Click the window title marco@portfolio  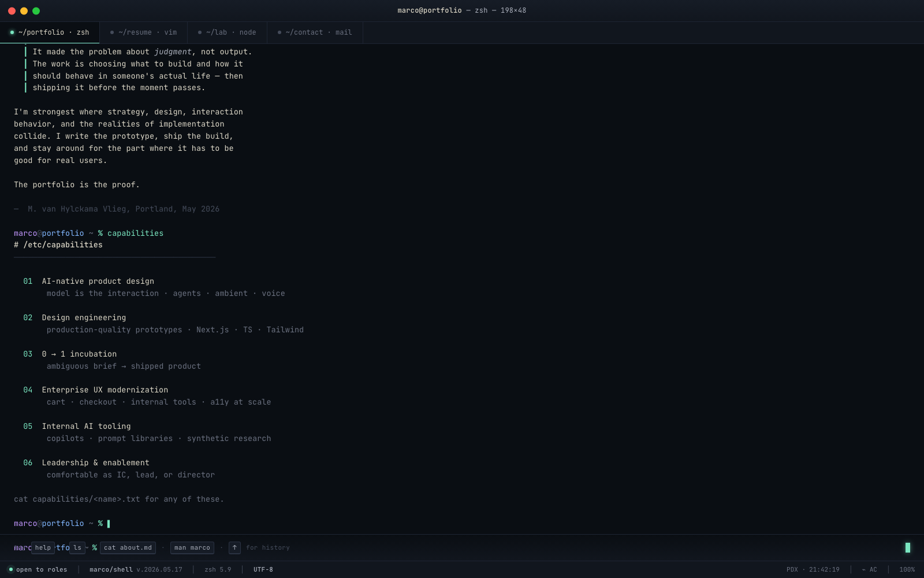(x=430, y=10)
